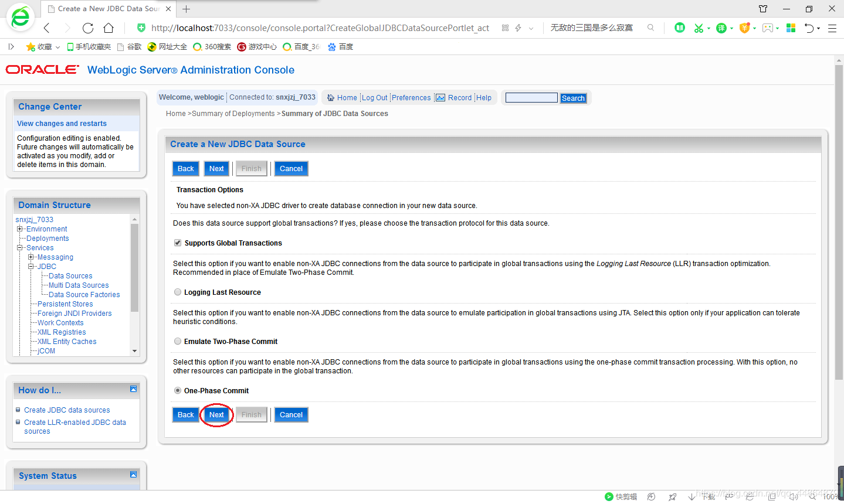Click the 网址大全 bookmark
This screenshot has width=844, height=504.
click(x=167, y=47)
